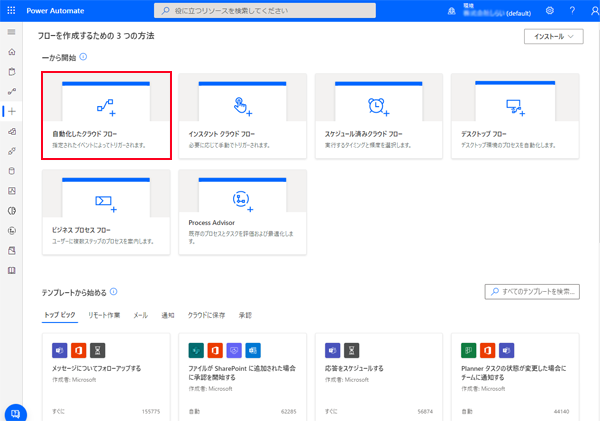The width and height of the screenshot is (600, 421).
Task: Open the 応答をスケジュールする template
Action: tap(379, 377)
